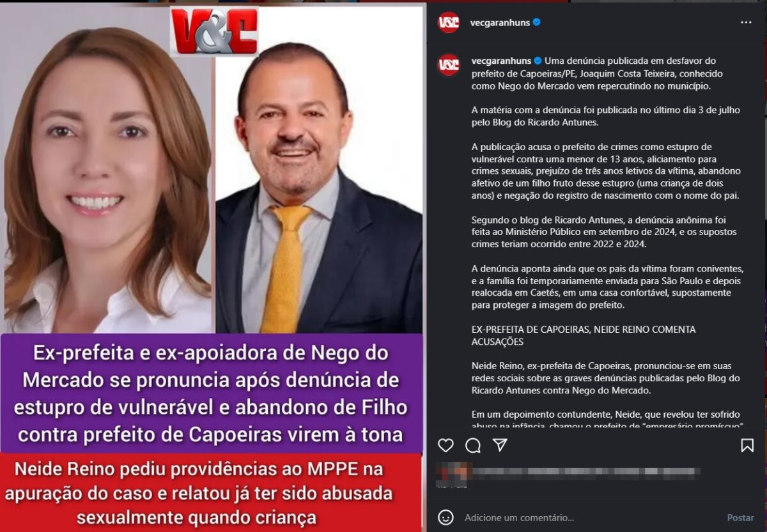The height and width of the screenshot is (532, 767).
Task: Share the post using the paper plane icon
Action: [x=500, y=445]
